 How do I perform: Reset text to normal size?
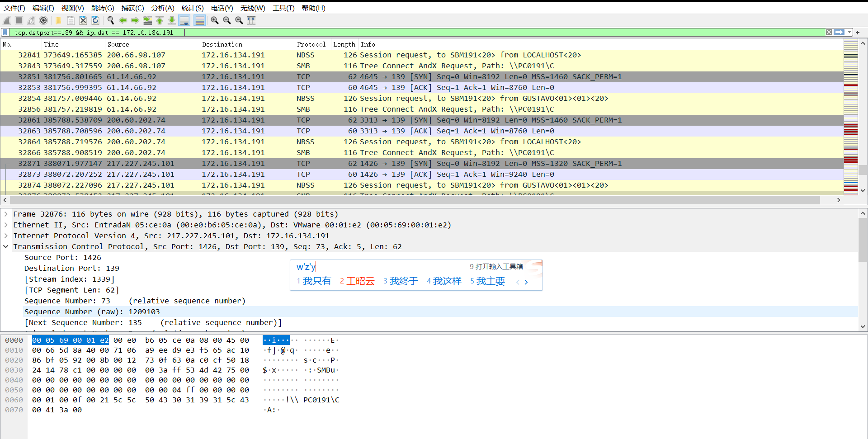239,20
